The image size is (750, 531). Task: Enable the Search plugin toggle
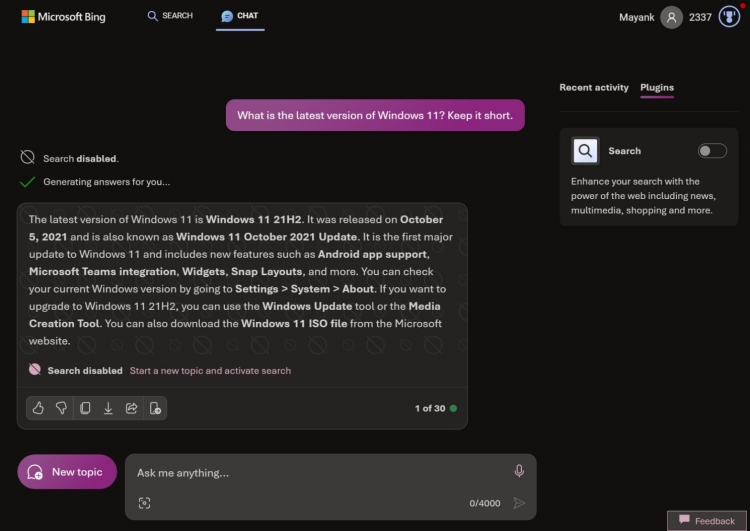(711, 151)
